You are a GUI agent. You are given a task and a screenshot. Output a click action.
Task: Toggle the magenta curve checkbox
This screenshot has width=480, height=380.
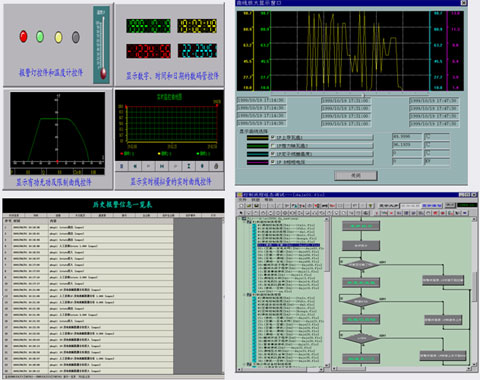click(x=273, y=162)
